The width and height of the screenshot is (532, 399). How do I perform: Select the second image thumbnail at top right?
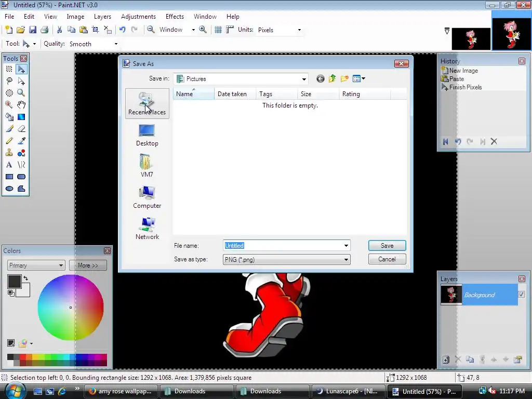[511, 35]
